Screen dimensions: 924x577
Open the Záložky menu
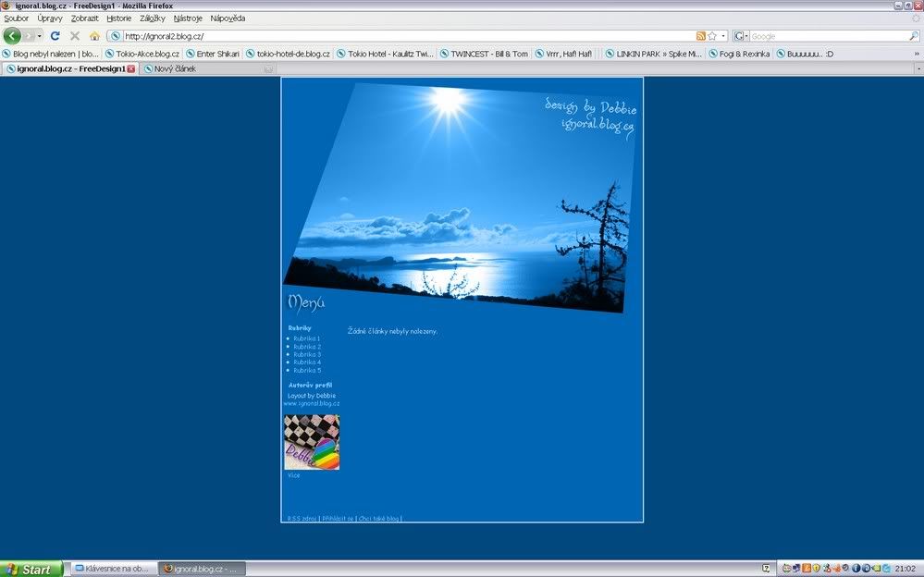(153, 18)
